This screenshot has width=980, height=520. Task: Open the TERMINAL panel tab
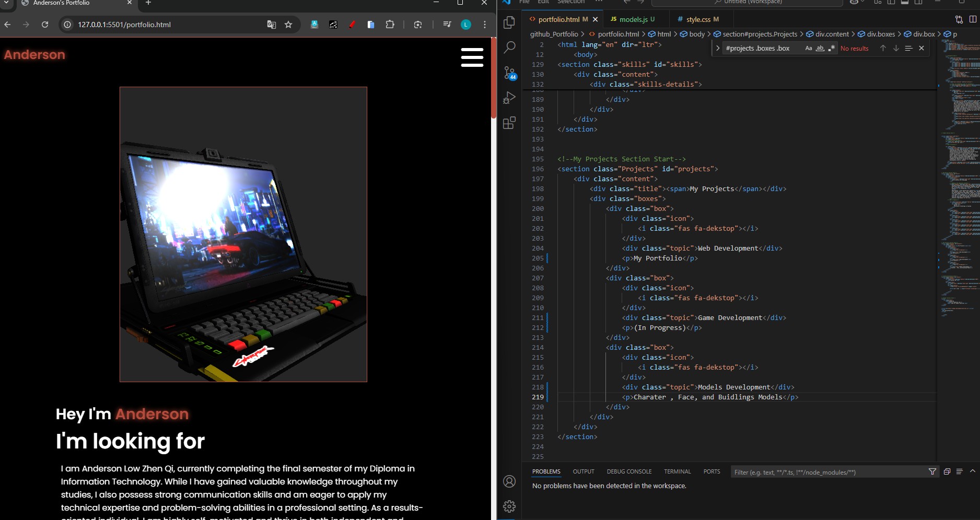678,471
